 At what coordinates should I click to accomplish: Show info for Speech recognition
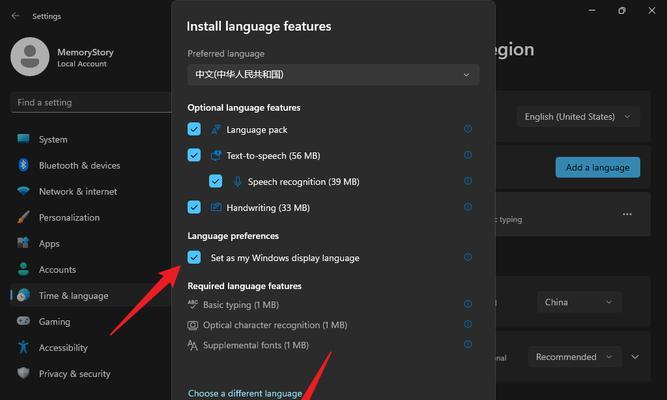467,181
